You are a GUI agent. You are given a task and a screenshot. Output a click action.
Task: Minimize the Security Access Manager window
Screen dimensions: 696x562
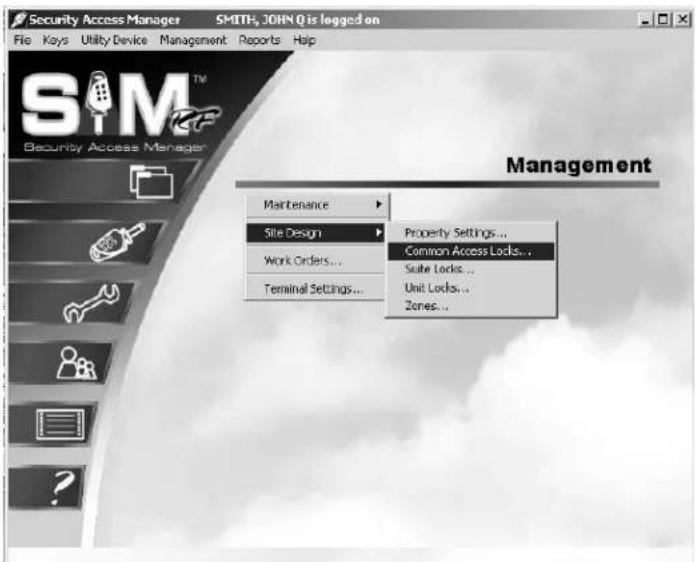[645, 20]
